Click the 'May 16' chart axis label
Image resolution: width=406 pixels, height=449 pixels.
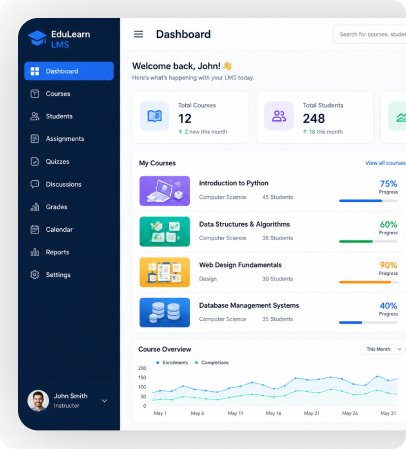273,413
